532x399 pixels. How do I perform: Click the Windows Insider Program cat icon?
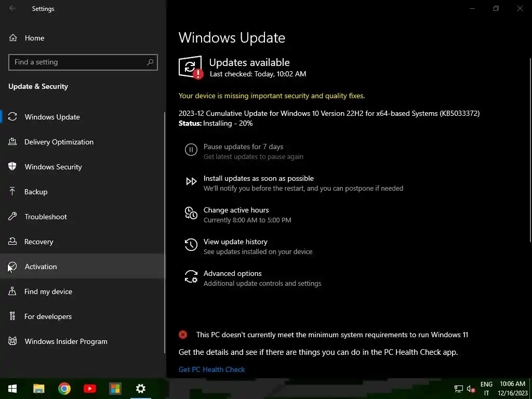pyautogui.click(x=12, y=341)
